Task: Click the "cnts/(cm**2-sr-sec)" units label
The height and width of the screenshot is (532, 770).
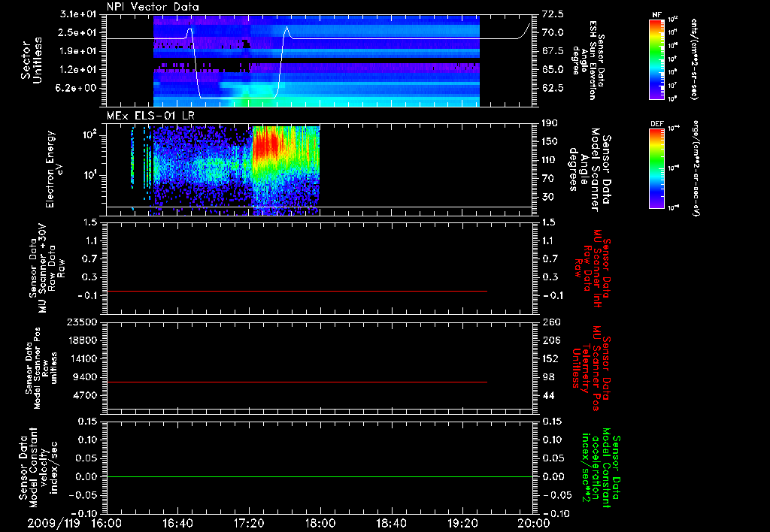Action: pos(694,59)
